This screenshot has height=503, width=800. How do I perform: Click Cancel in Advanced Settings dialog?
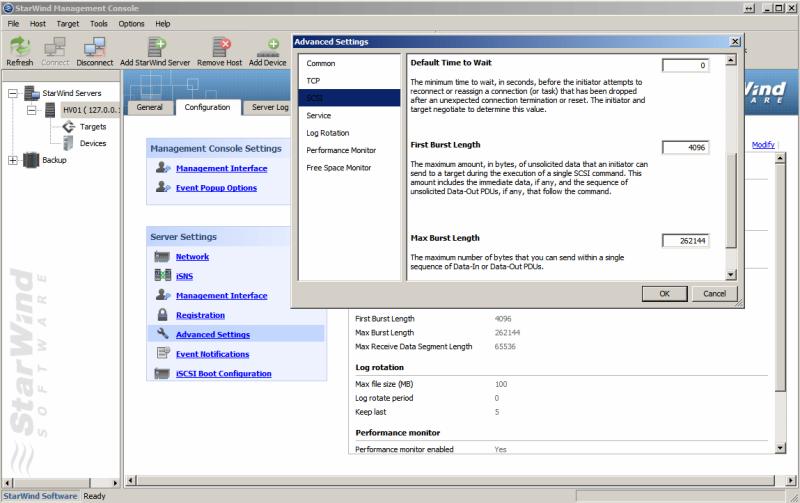coord(714,293)
